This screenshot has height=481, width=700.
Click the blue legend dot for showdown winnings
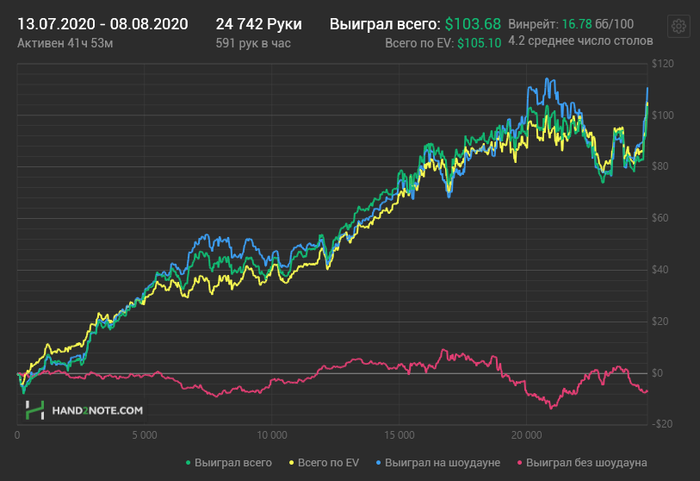379,463
